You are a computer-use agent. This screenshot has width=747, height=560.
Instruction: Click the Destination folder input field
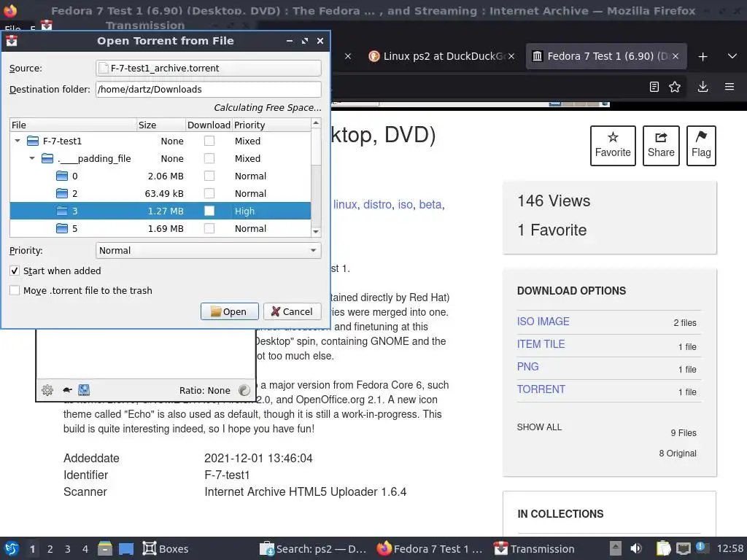point(208,90)
